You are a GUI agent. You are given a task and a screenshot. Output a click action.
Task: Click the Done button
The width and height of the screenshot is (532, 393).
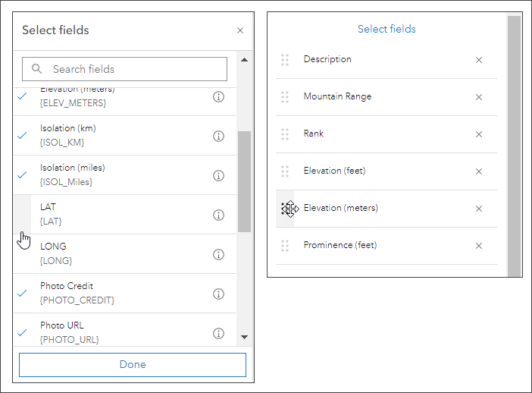(x=133, y=364)
